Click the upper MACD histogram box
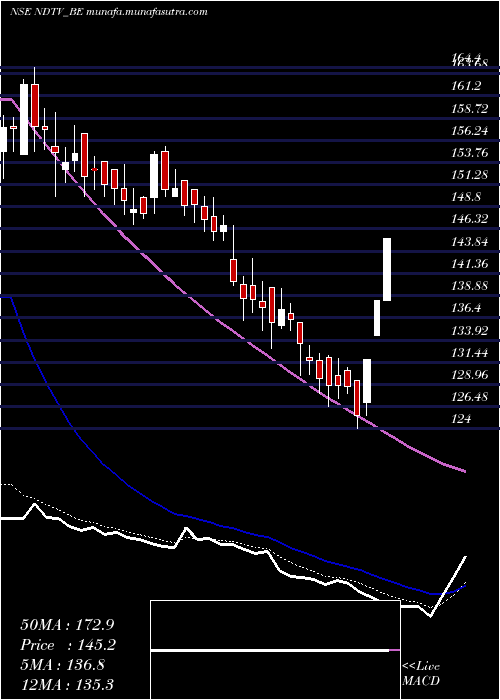This screenshot has height=700, width=500. click(275, 625)
